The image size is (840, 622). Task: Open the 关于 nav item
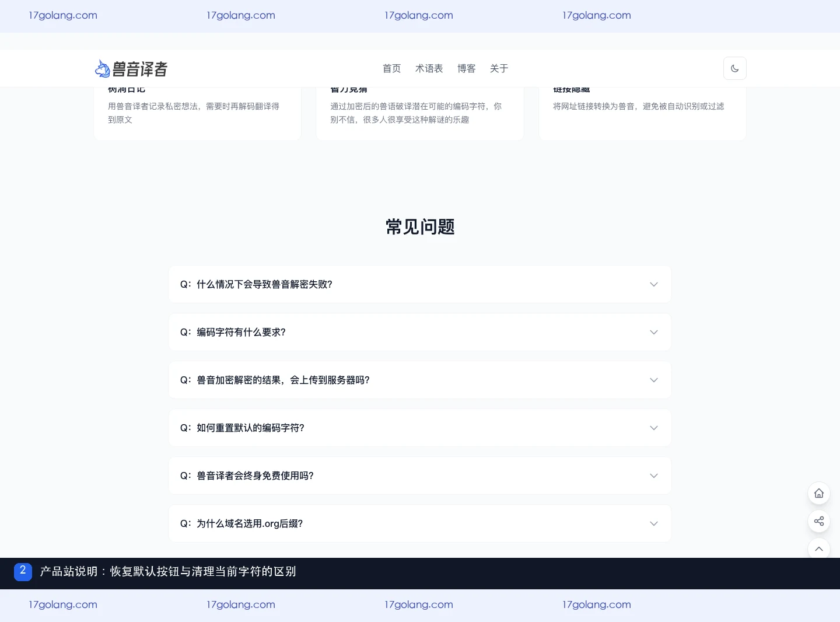499,68
